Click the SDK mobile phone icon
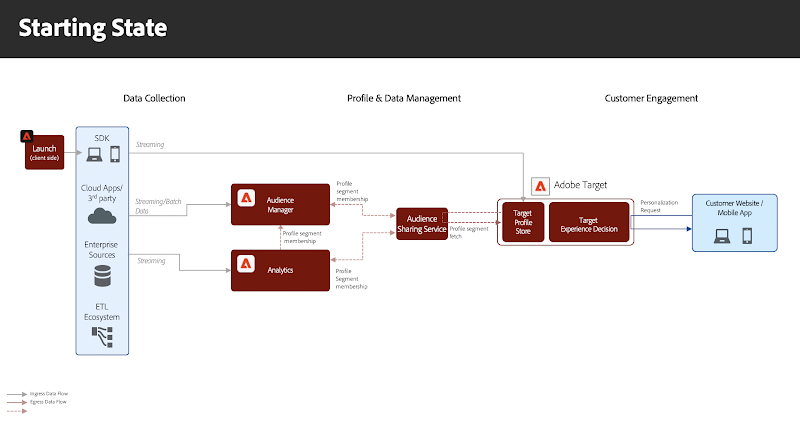800x433 pixels. pyautogui.click(x=115, y=155)
